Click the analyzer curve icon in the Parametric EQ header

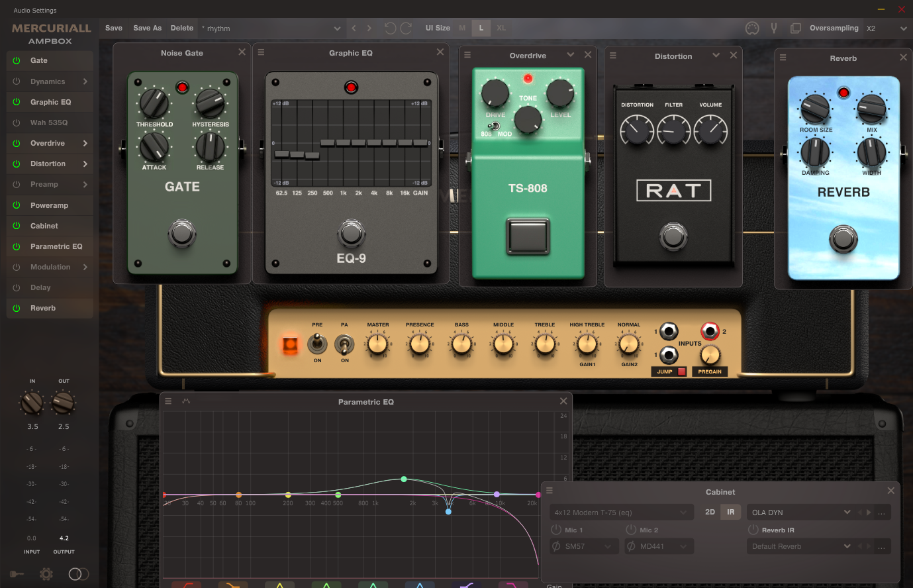pos(186,401)
